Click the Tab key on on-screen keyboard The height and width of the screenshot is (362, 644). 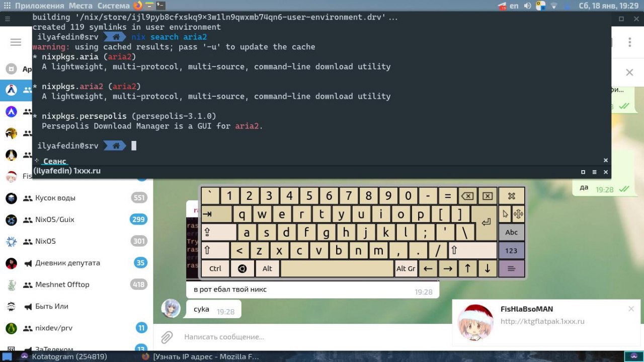216,214
